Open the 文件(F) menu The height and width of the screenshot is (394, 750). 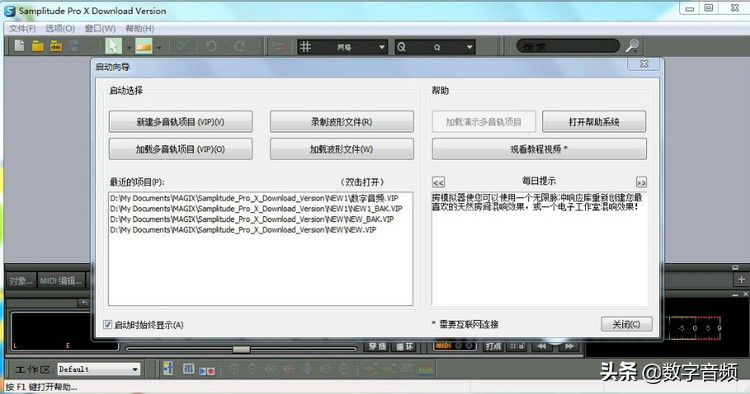coord(22,29)
